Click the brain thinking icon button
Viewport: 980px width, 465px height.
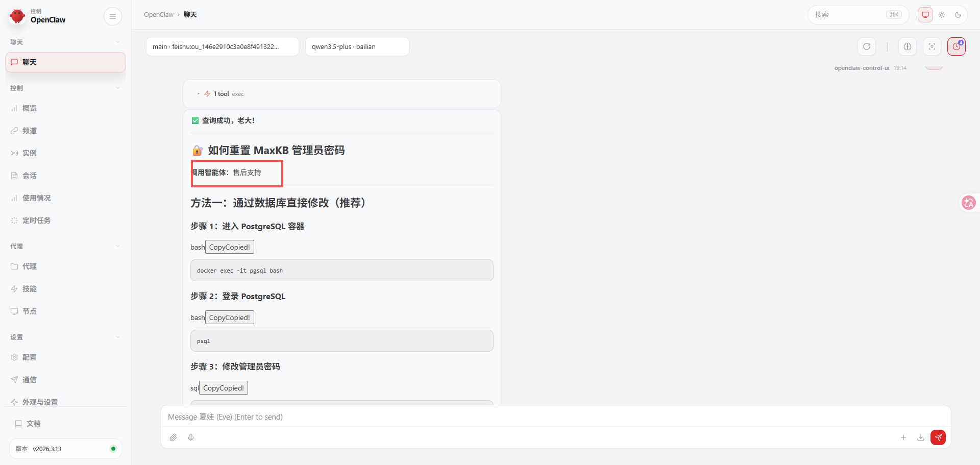point(907,46)
